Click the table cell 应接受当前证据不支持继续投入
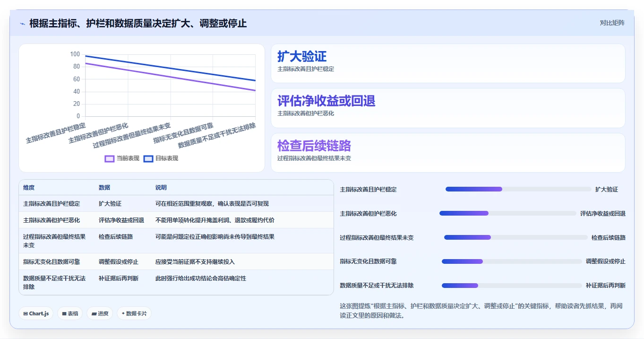Viewport: 644px width, 339px height. click(x=195, y=262)
